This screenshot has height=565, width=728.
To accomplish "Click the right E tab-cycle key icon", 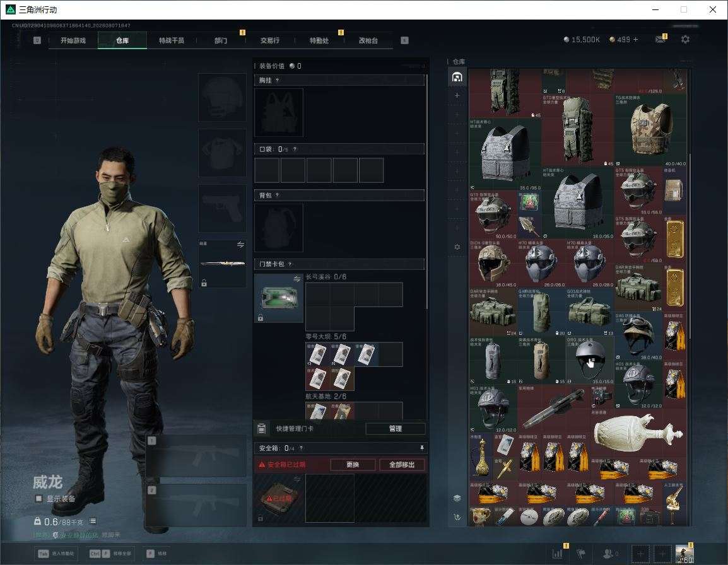I will 405,40.
